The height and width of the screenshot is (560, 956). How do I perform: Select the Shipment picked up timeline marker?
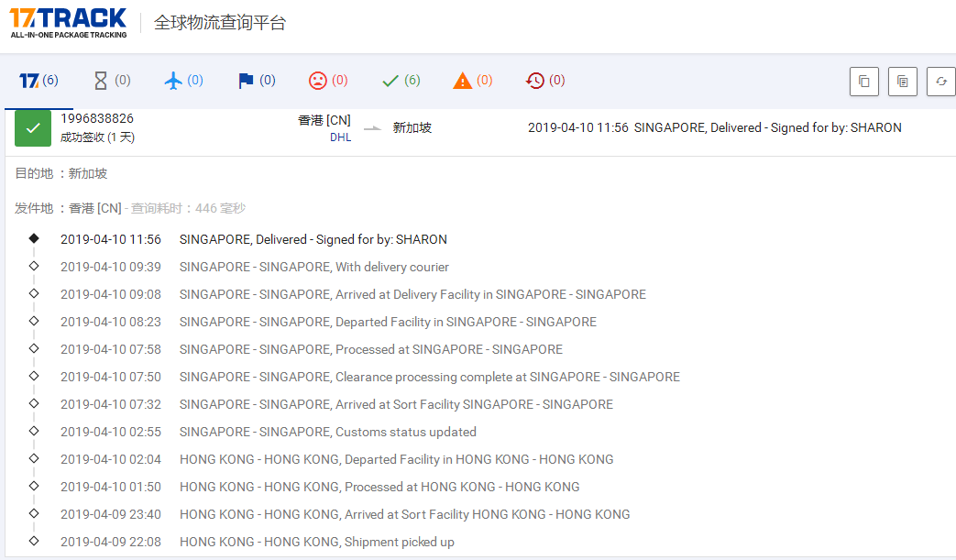click(x=34, y=541)
